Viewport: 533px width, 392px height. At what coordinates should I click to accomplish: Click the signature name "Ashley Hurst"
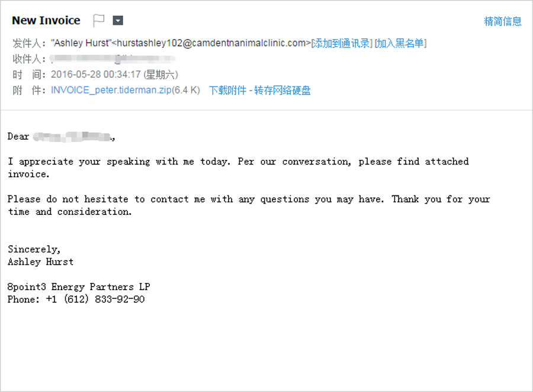pyautogui.click(x=40, y=262)
